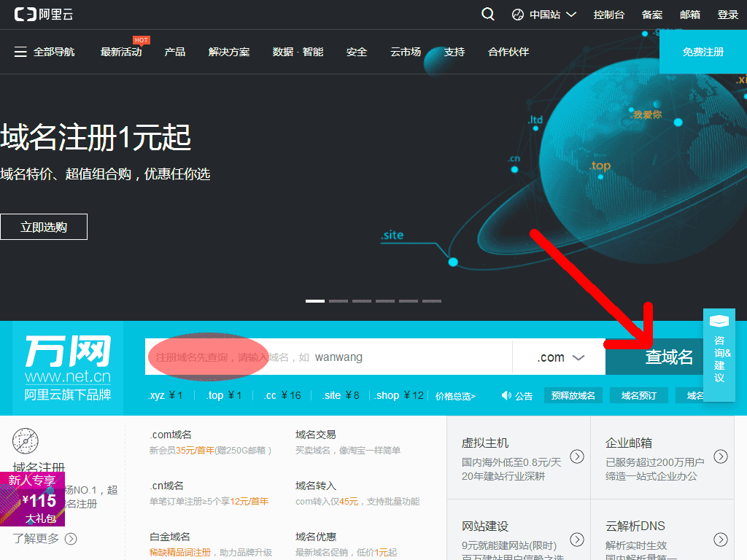Open the 产品 menu
This screenshot has width=747, height=560.
coord(175,52)
